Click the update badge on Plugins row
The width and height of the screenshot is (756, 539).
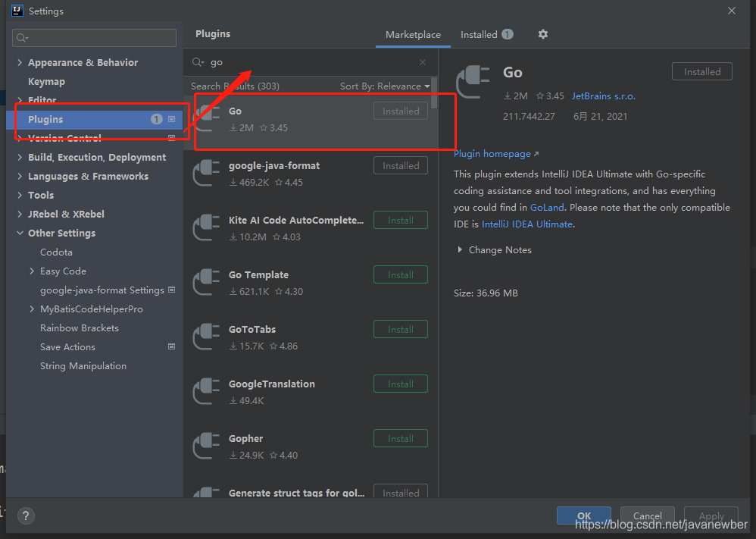tap(156, 119)
